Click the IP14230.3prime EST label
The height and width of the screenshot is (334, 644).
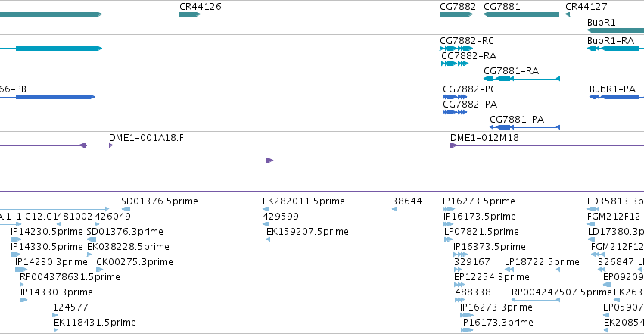click(x=51, y=262)
